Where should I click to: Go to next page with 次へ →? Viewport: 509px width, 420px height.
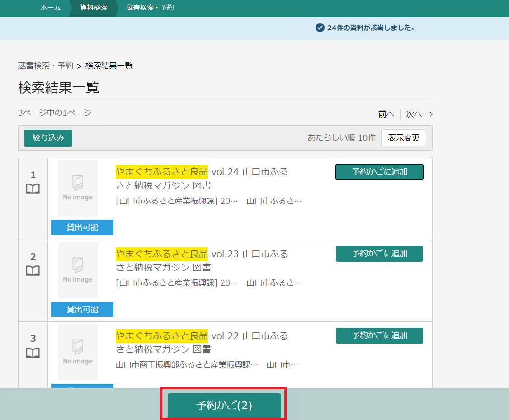coord(419,114)
